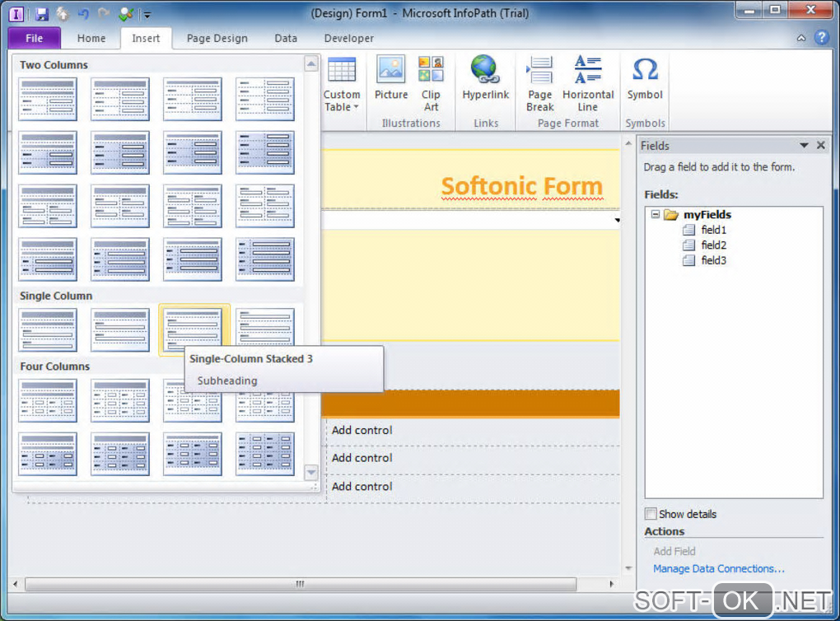
Task: Close the Fields task pane
Action: click(821, 145)
